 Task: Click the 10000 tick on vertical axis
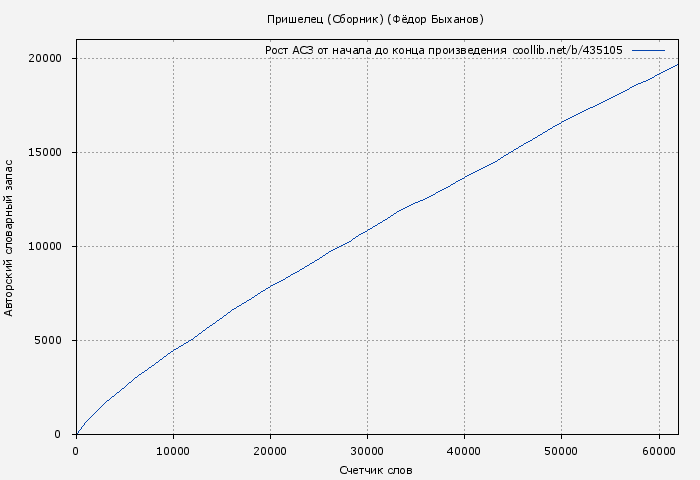pyautogui.click(x=44, y=246)
